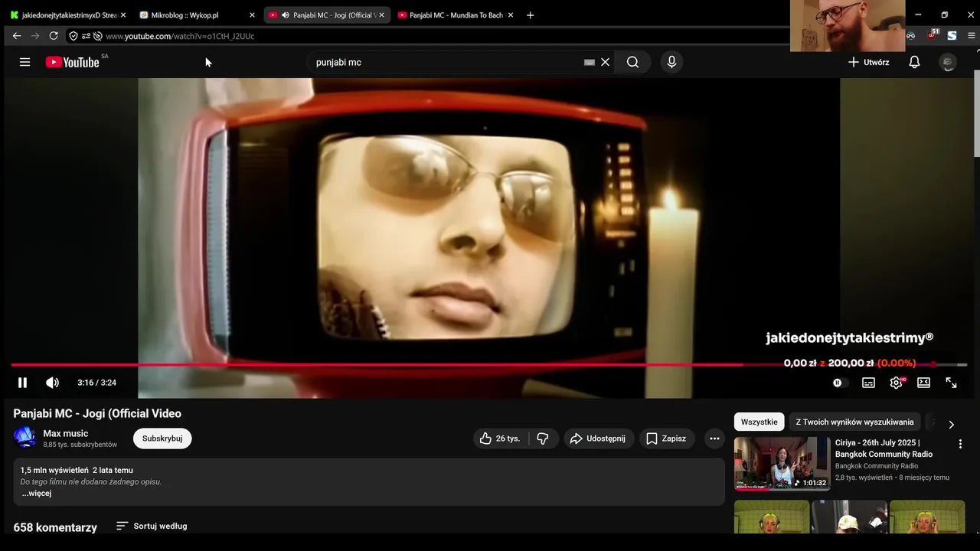
Task: Open the account avatar menu
Action: (x=948, y=62)
